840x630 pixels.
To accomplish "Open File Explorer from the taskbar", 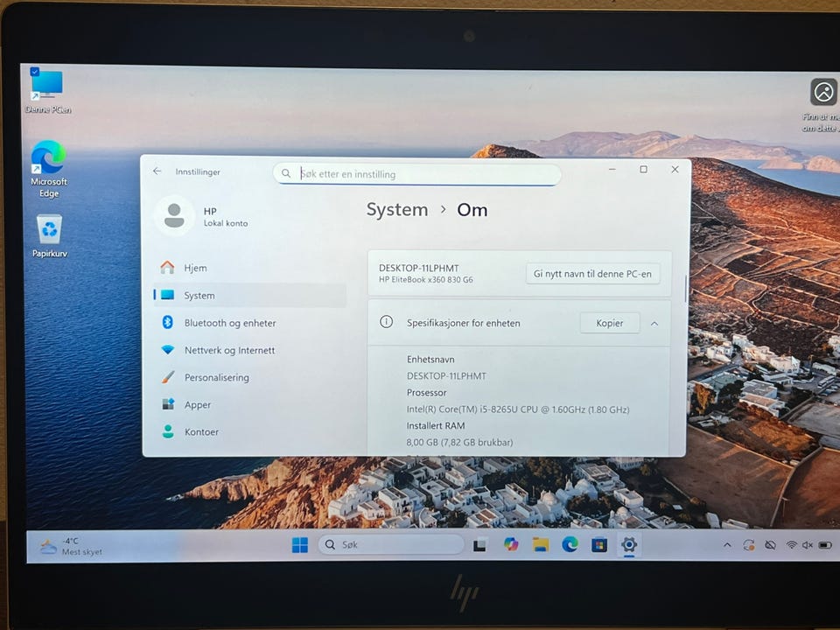I will click(541, 544).
